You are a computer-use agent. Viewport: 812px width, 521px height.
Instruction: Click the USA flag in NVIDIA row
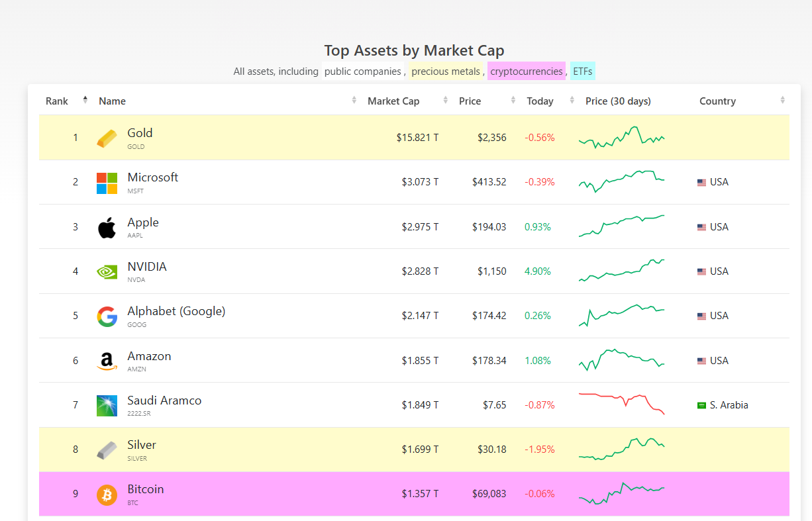[x=701, y=271]
